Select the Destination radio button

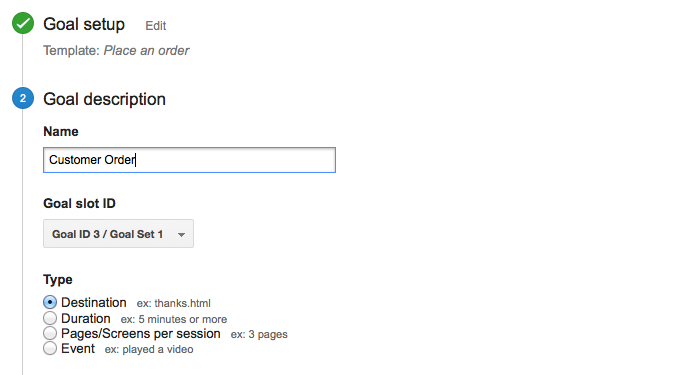click(50, 302)
